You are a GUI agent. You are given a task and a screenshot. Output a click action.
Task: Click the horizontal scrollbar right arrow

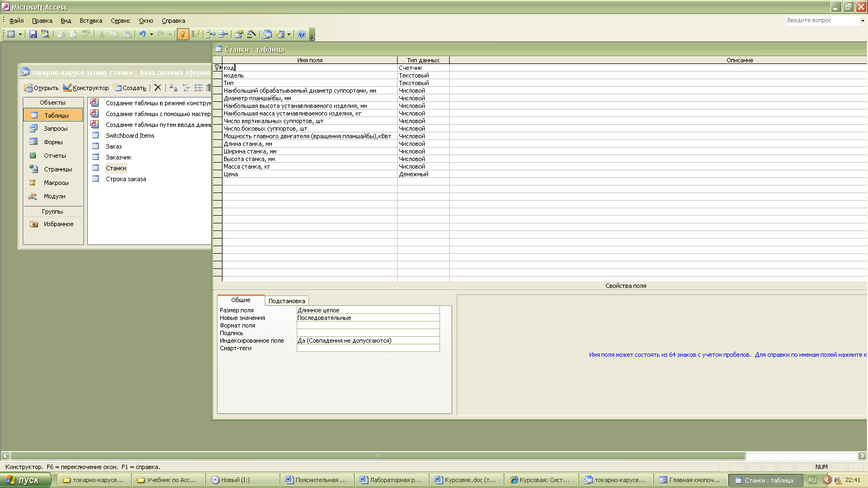[x=862, y=456]
